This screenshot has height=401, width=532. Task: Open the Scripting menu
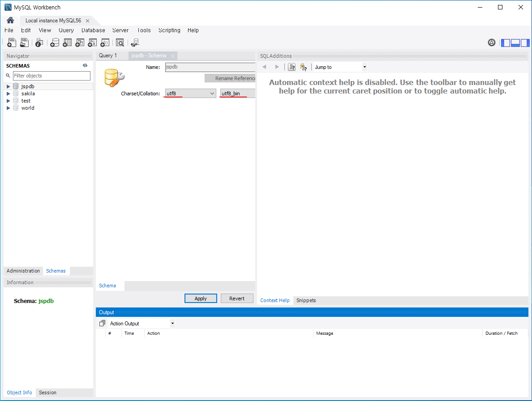[169, 30]
